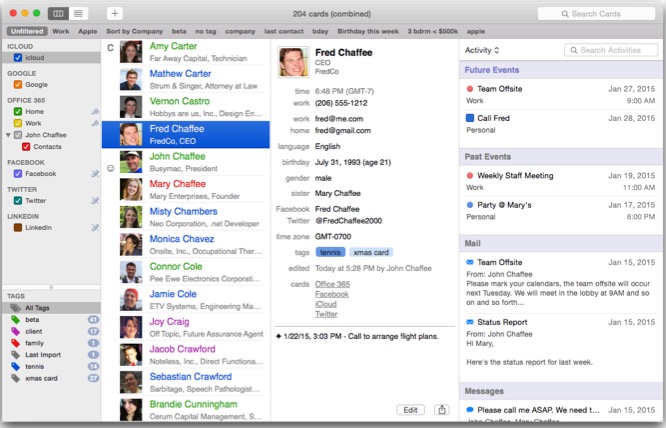Select the 3 bdrm < $500k filter
Viewport: 666px width, 428px height.
coord(432,31)
